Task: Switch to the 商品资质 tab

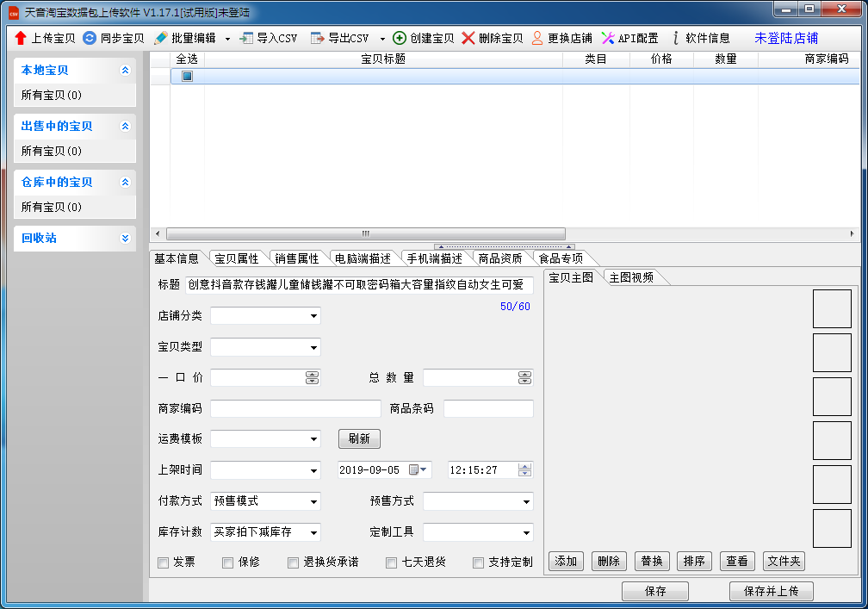Action: pos(500,258)
